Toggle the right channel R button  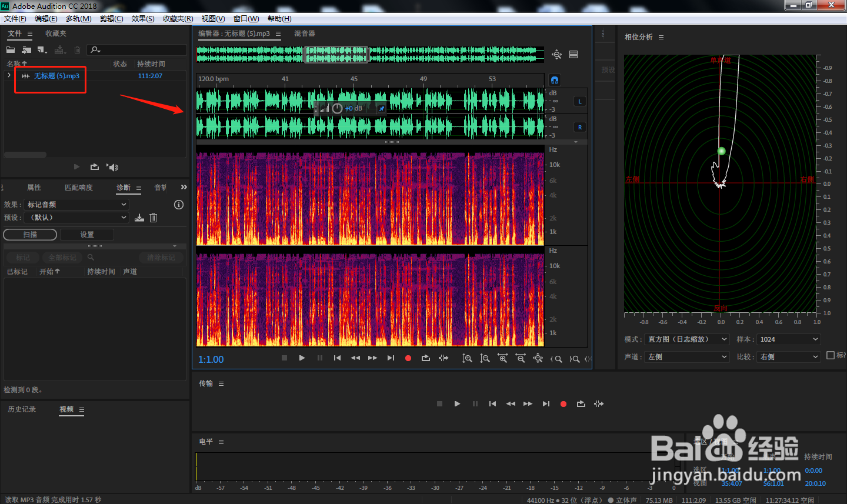[x=580, y=127]
